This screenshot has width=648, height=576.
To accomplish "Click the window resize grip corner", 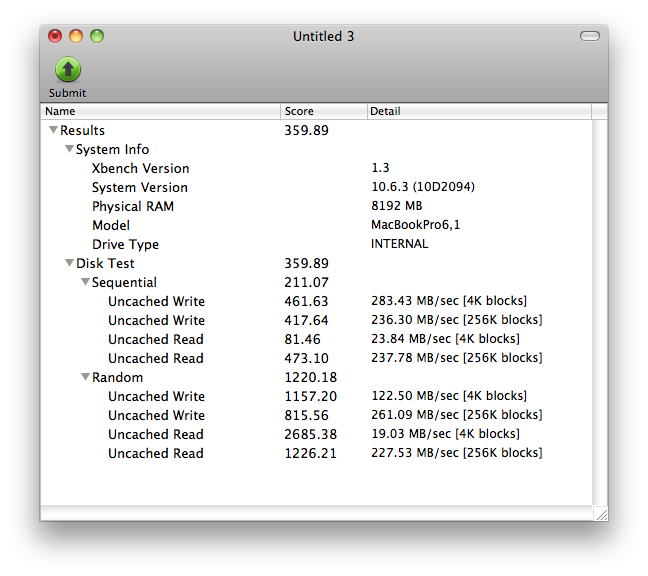I will click(601, 514).
